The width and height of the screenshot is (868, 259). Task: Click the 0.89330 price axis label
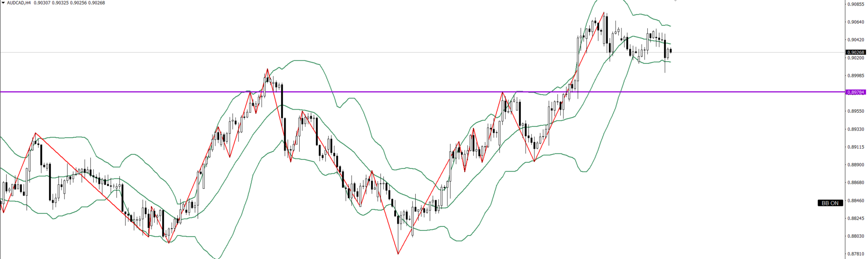(855, 129)
